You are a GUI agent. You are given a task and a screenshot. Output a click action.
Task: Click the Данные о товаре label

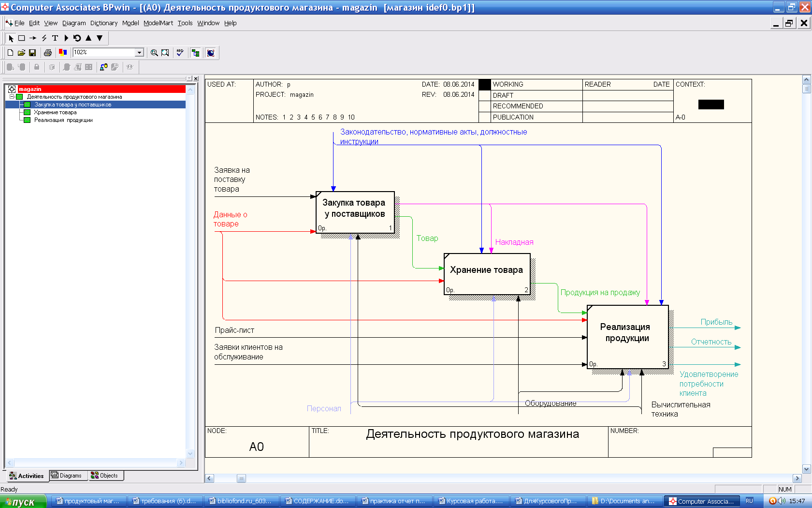230,219
